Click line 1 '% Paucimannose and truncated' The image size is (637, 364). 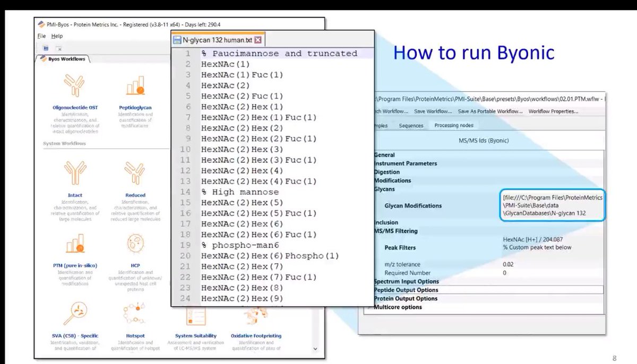tap(279, 54)
